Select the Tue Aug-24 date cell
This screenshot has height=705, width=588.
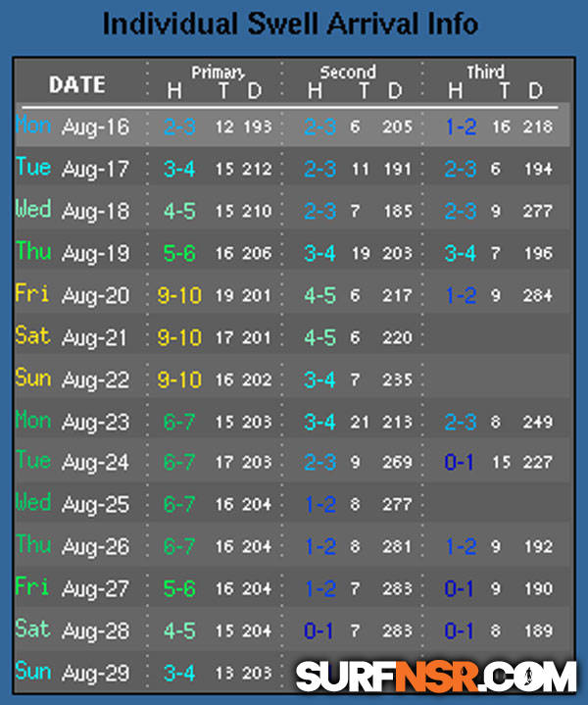(x=73, y=461)
